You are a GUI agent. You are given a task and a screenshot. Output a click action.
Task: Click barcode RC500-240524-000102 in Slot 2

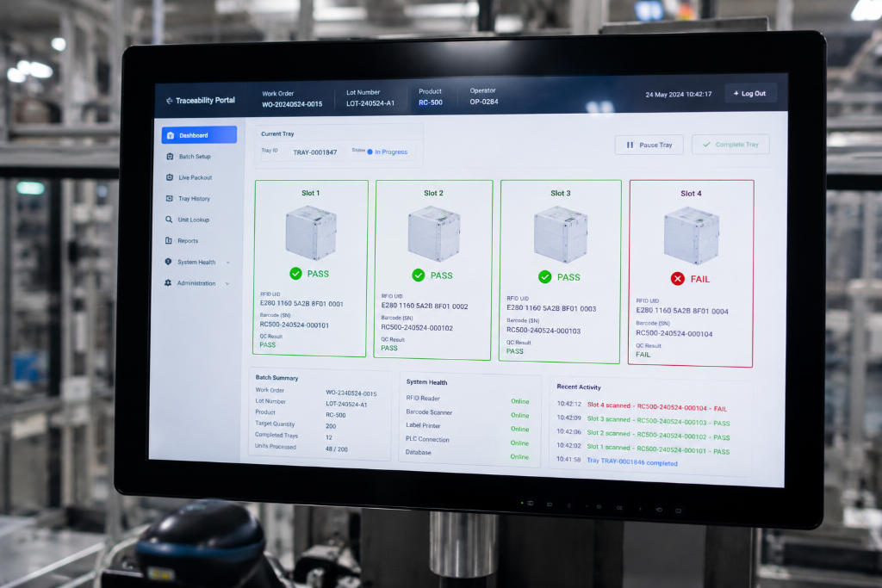point(417,328)
